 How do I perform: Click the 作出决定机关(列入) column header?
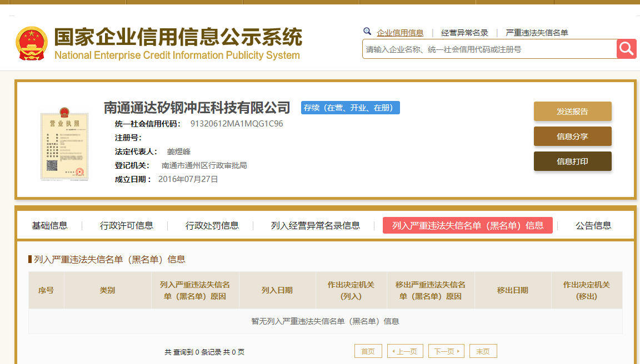pos(351,290)
